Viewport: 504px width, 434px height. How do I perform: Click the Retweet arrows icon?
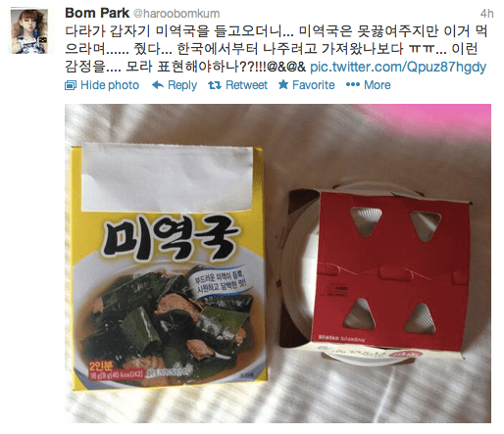(215, 85)
